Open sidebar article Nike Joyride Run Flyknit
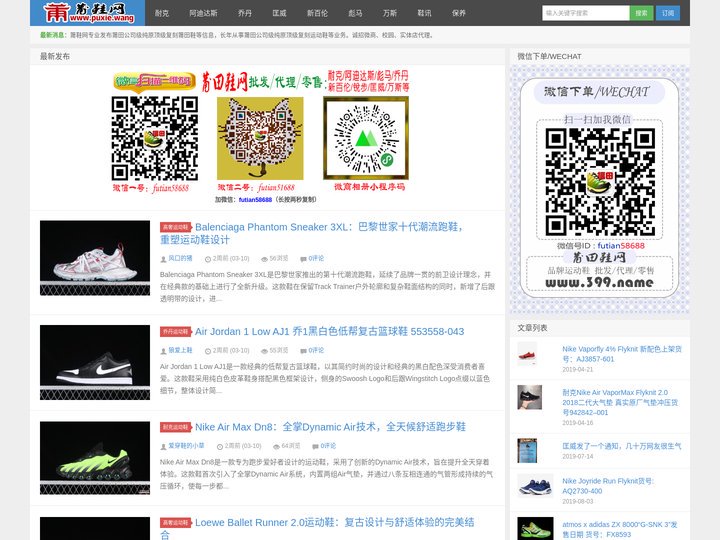Screen dimensions: 720x540 (x=608, y=486)
